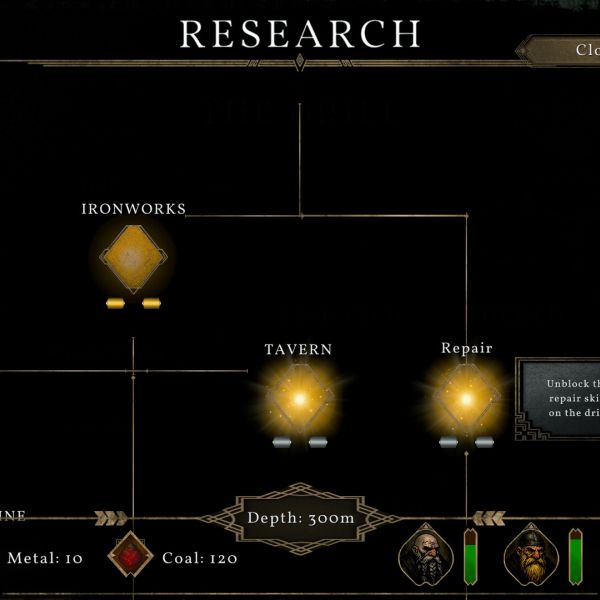Select the glowing Repair research node

(466, 398)
